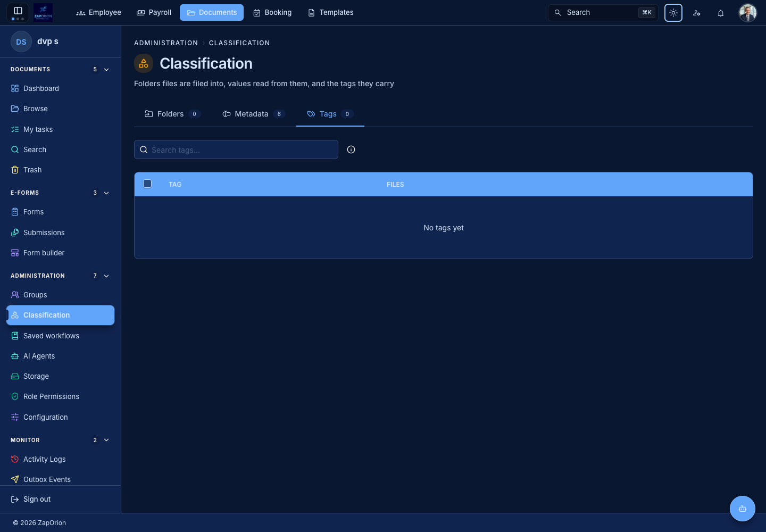This screenshot has height=532, width=766.
Task: Open the Documents module
Action: pos(212,12)
